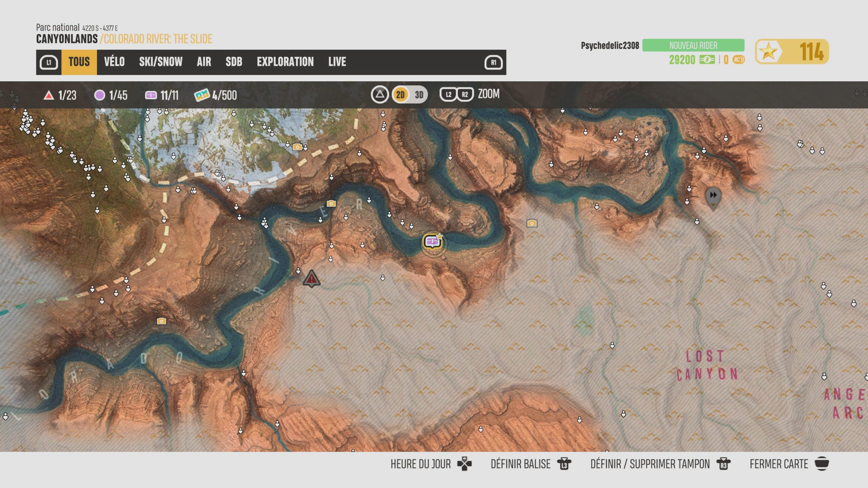
Task: Click the green credits currency icon
Action: 707,60
